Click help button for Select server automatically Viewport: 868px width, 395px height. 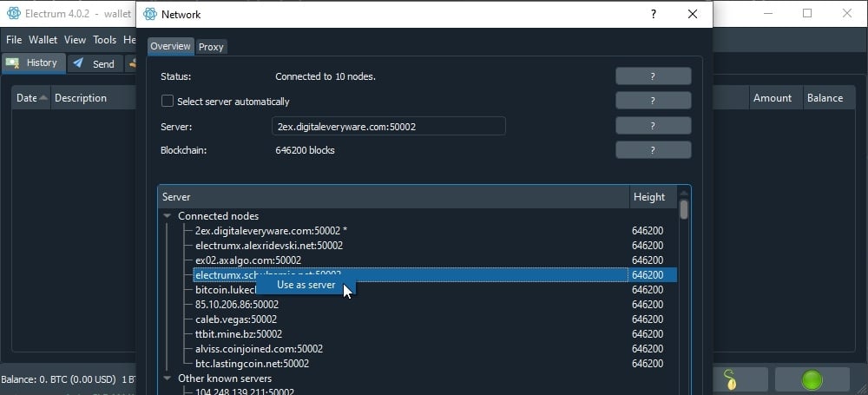pos(654,101)
